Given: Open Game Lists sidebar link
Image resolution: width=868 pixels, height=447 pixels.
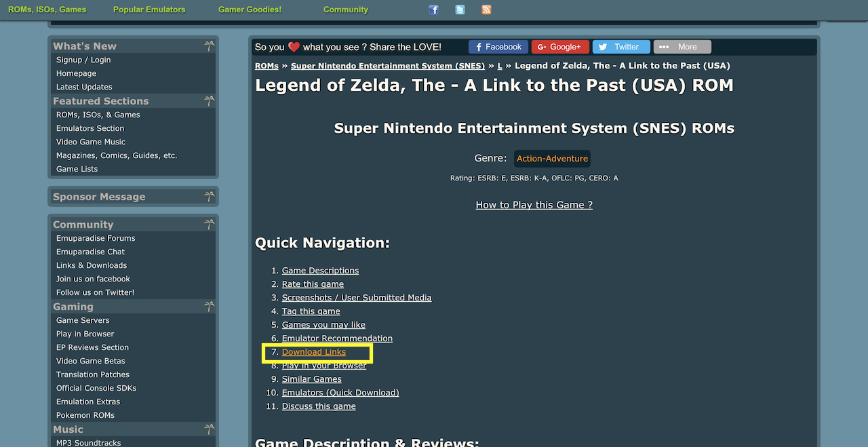Looking at the screenshot, I should (77, 169).
